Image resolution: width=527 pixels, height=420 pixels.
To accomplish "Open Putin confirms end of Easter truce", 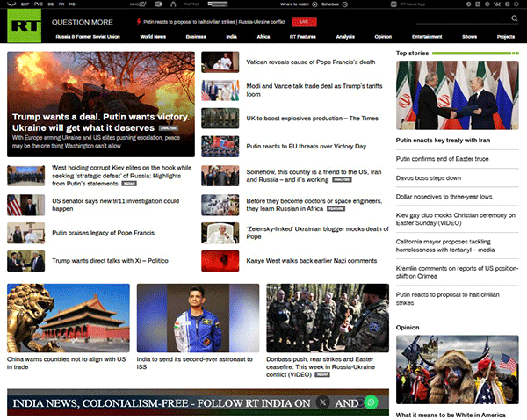I will (442, 159).
